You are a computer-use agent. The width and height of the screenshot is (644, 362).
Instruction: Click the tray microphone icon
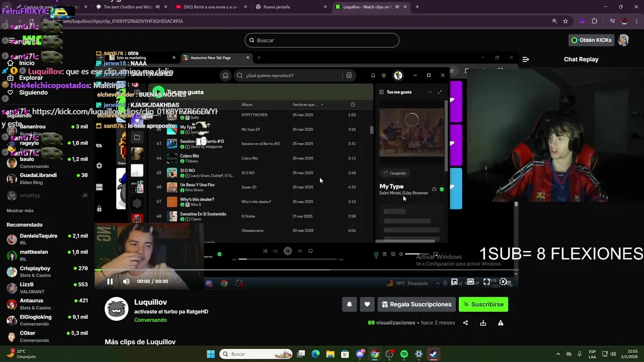click(580, 354)
